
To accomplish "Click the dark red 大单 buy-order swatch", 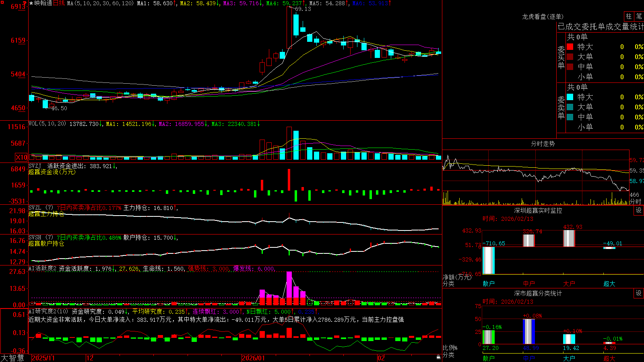I will [x=570, y=57].
